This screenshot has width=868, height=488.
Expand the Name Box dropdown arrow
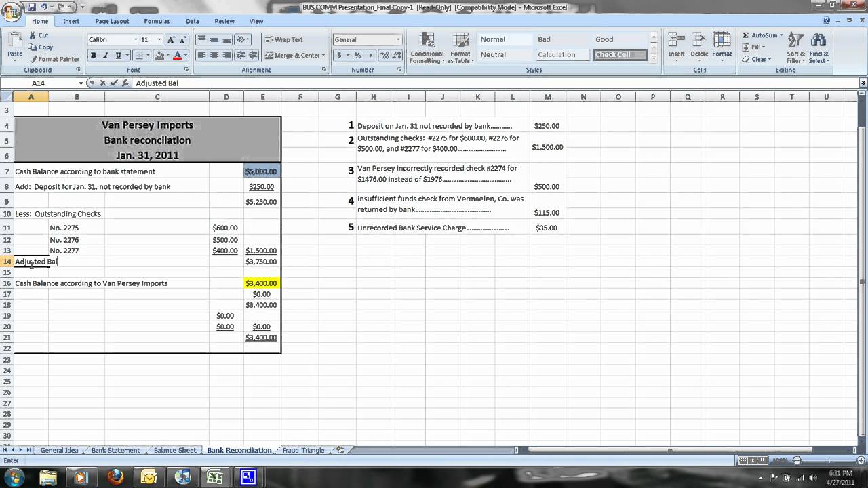pos(81,83)
